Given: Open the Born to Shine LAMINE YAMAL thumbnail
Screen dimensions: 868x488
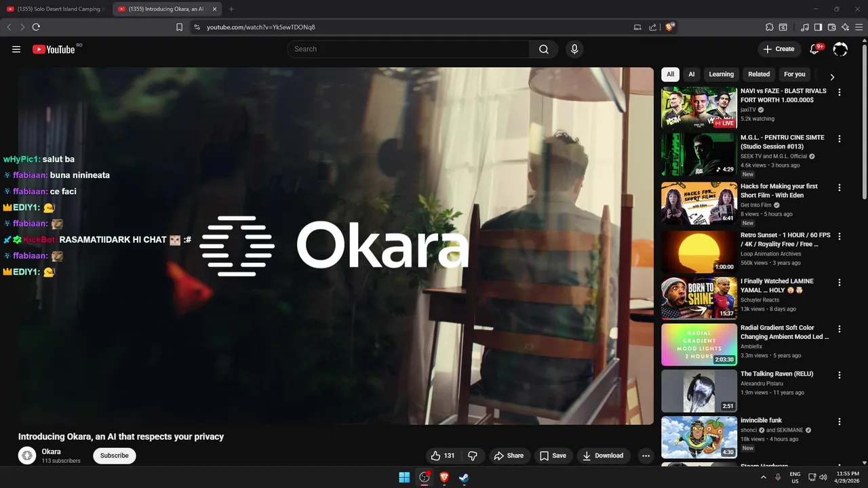Looking at the screenshot, I should [699, 298].
